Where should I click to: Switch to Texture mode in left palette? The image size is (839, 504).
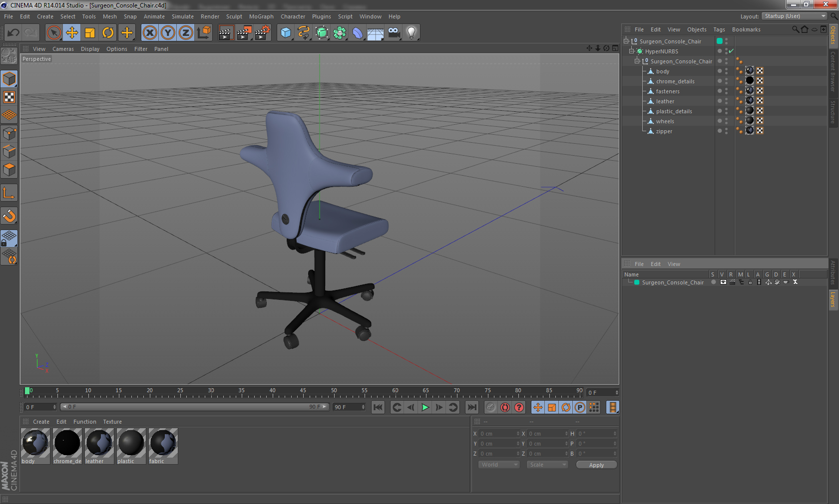point(9,97)
